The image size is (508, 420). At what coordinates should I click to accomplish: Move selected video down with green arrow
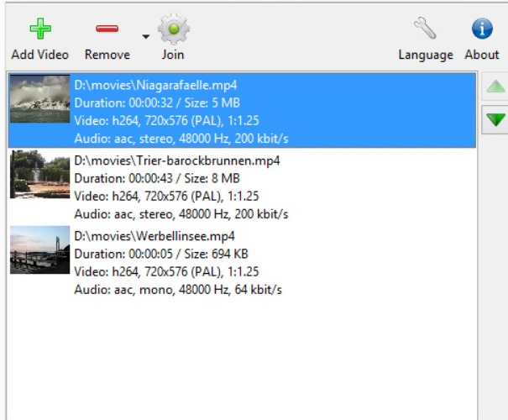click(495, 119)
